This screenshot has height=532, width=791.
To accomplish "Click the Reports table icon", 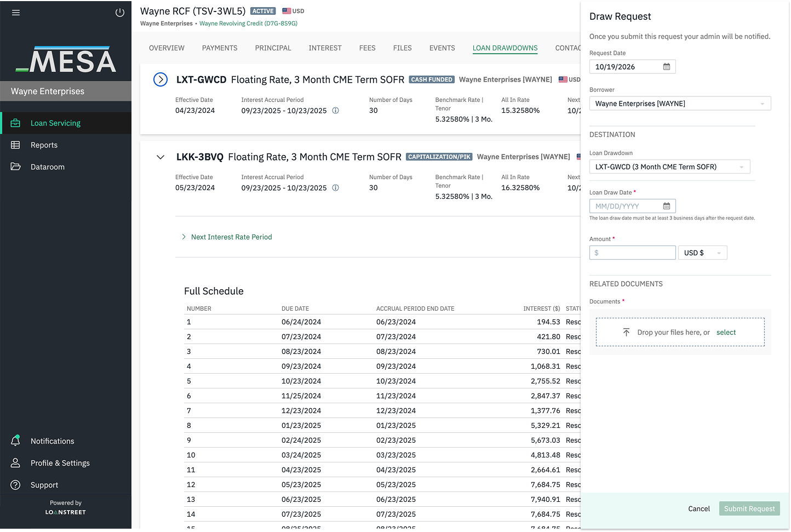I will coord(16,145).
